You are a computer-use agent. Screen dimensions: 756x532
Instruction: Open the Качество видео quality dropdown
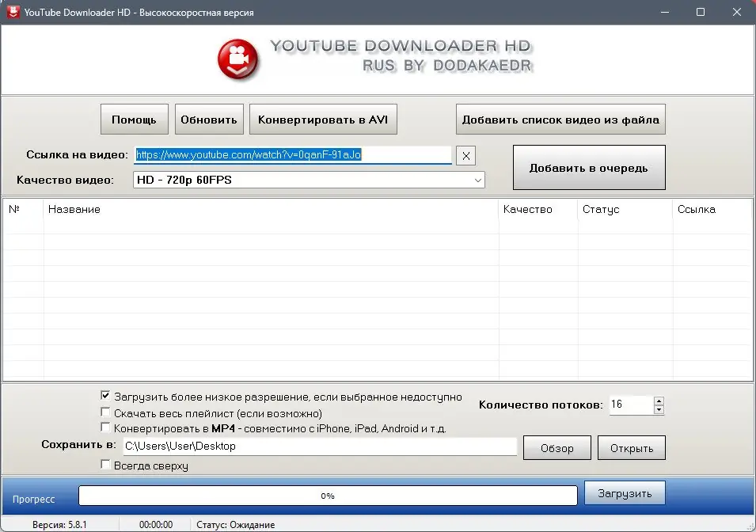click(x=309, y=180)
